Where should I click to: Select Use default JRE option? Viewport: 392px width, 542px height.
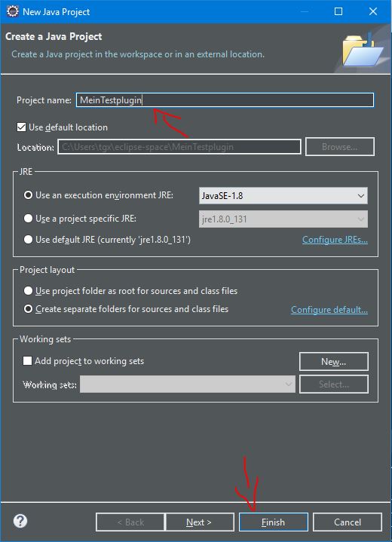click(x=28, y=240)
